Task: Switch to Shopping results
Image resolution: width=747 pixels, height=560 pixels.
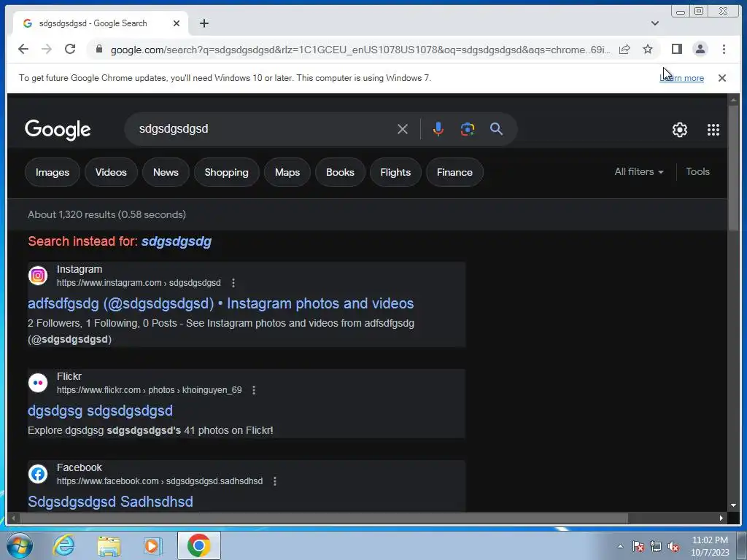Action: click(226, 172)
